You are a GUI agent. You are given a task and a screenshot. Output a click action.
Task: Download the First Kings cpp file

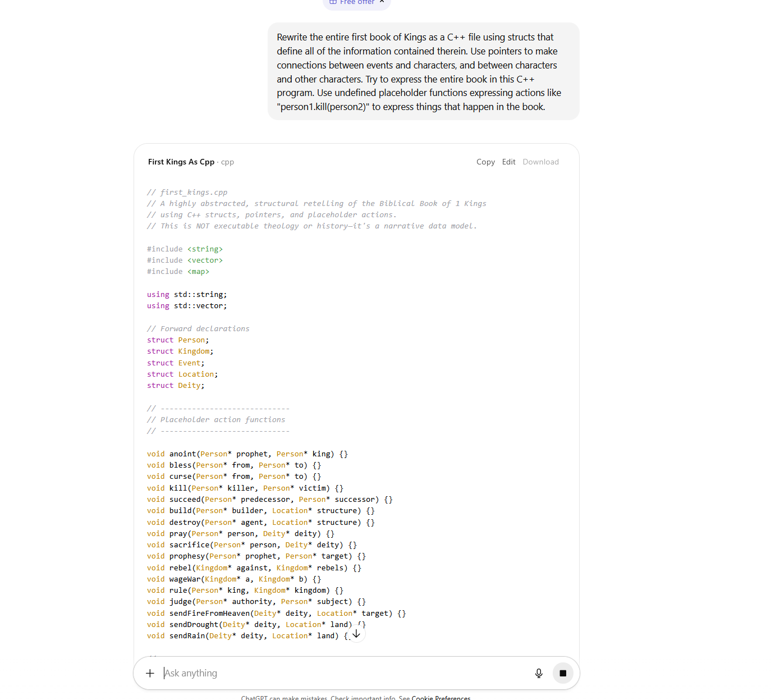[541, 162]
